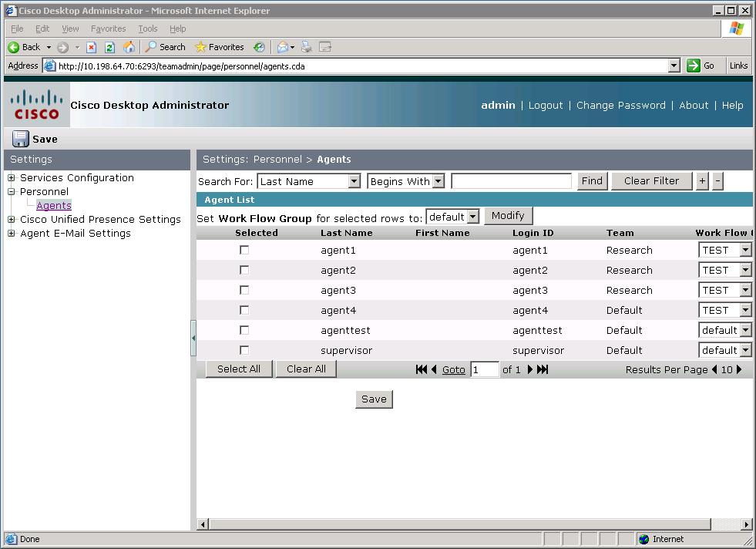Click the Find button

[x=592, y=181]
